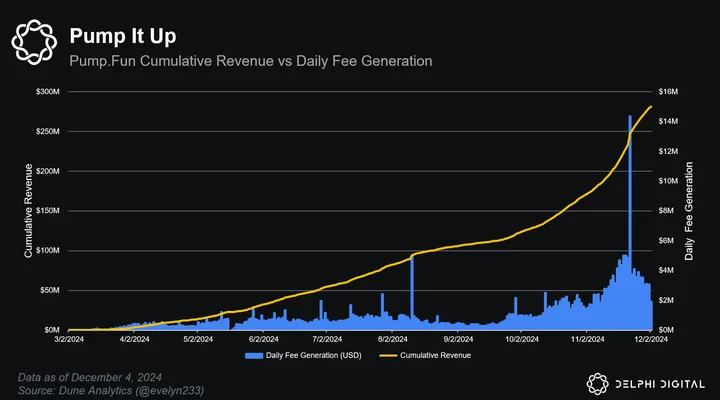Click the 9/2/2024 date label
The image size is (720, 400).
click(458, 339)
